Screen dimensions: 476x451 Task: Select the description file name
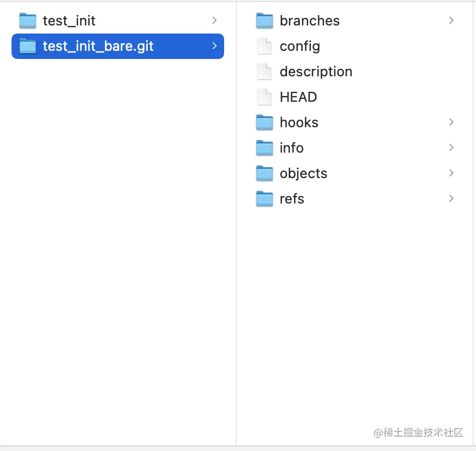point(316,72)
